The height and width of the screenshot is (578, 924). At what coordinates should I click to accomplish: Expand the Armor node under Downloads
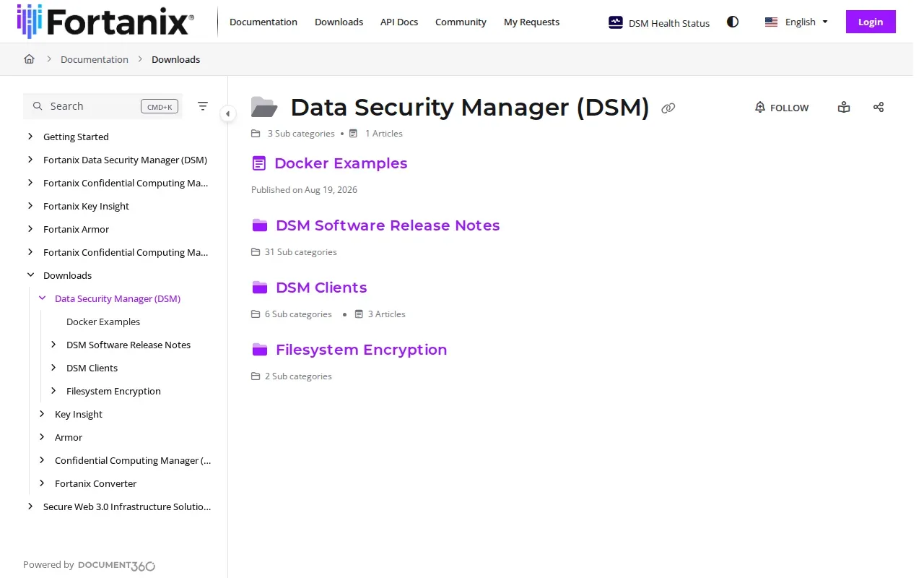click(42, 437)
